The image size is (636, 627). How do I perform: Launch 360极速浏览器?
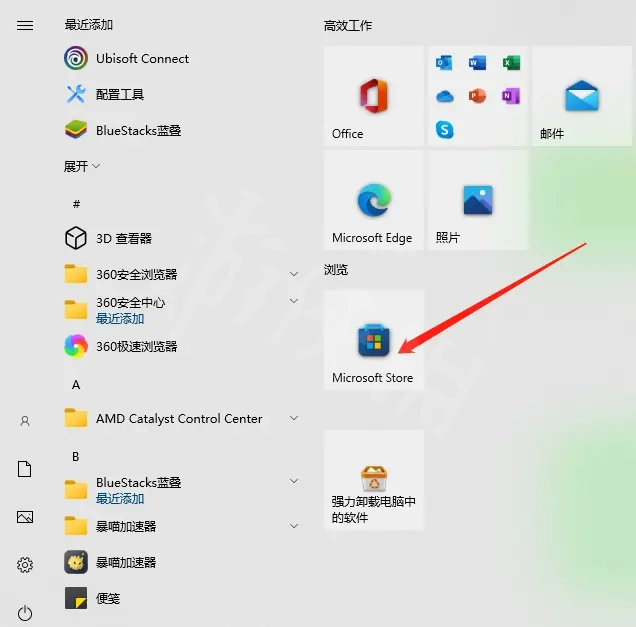136,347
